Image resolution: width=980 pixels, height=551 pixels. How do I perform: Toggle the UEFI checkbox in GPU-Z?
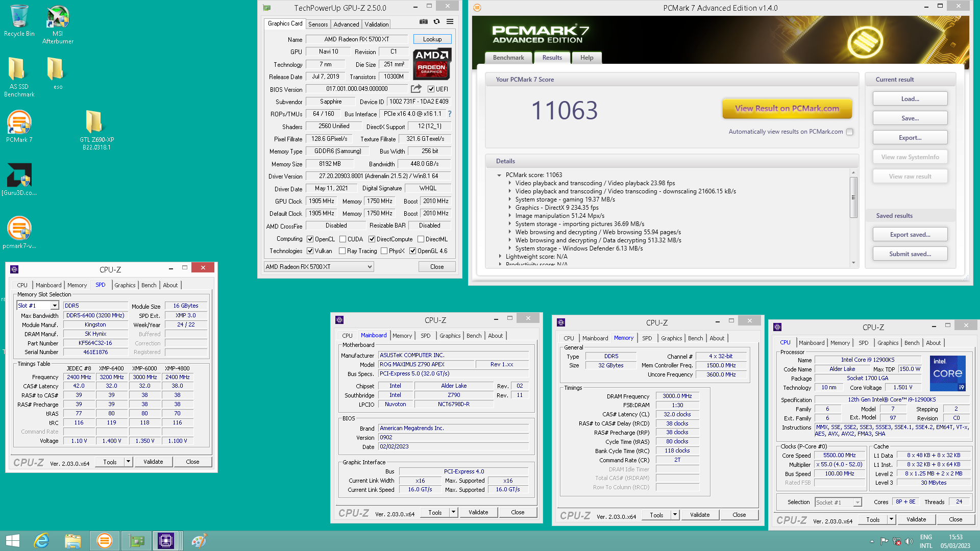pyautogui.click(x=431, y=89)
